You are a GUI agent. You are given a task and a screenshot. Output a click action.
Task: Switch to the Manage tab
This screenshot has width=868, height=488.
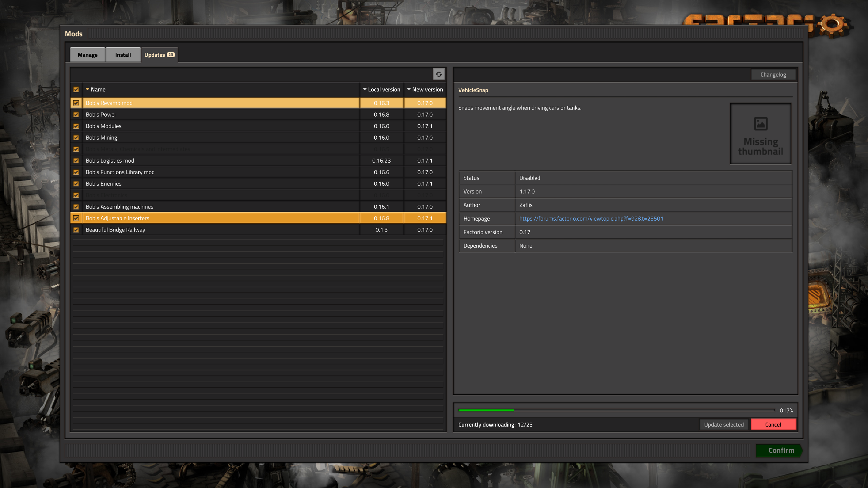[87, 55]
